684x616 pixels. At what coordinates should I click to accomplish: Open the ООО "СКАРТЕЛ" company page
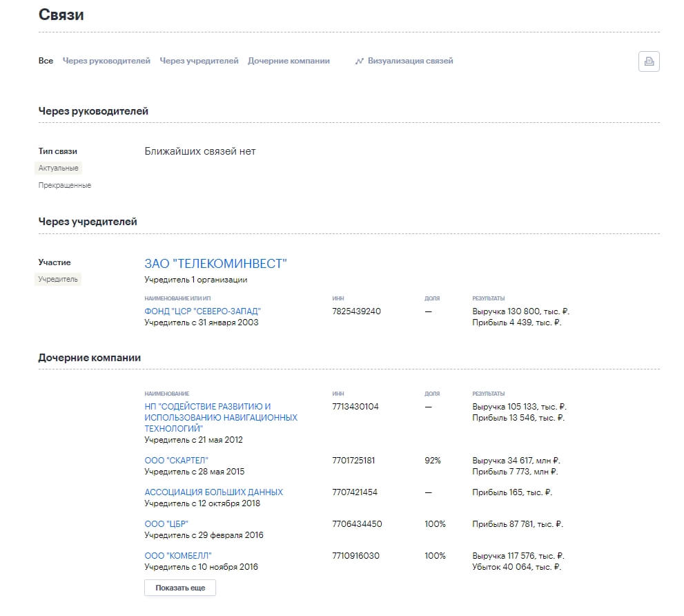tap(176, 461)
